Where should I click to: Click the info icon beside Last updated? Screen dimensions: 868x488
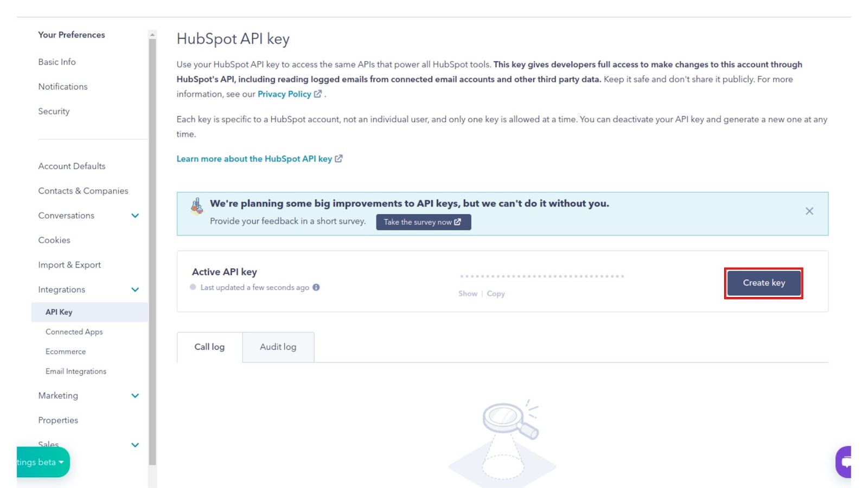(x=316, y=287)
